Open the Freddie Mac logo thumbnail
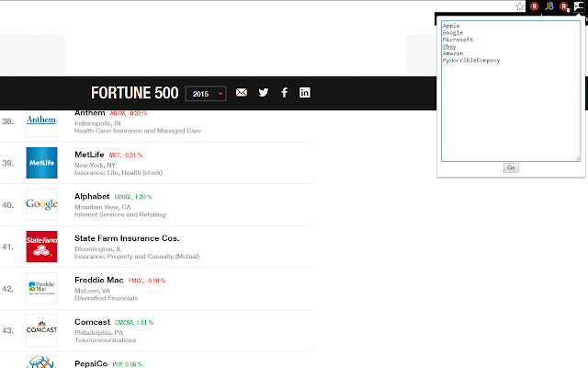Screen dimensions: 588x368 coord(41,288)
